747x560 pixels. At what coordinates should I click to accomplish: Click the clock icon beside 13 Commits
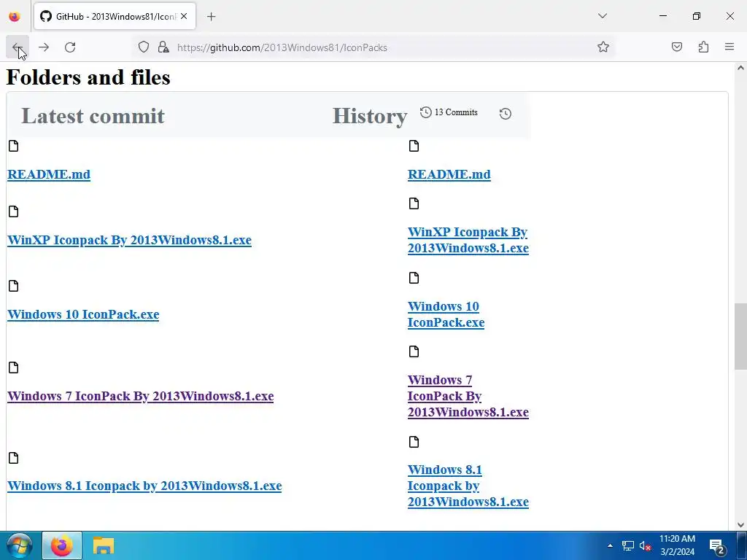coord(426,112)
